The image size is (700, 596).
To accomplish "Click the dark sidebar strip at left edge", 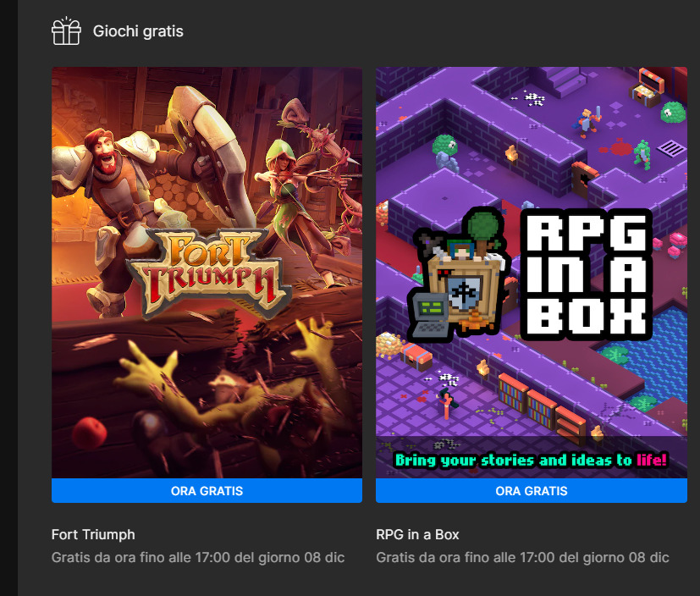I will point(9,298).
